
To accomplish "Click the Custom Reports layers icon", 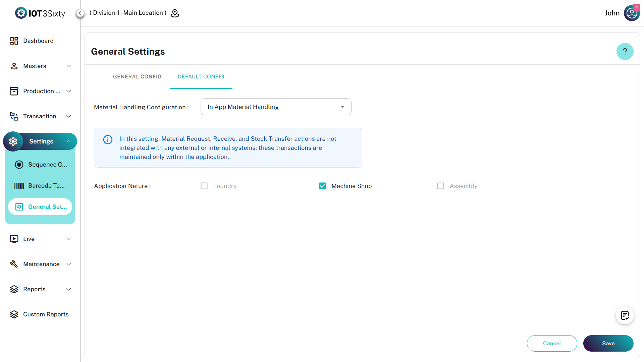I will [x=14, y=314].
